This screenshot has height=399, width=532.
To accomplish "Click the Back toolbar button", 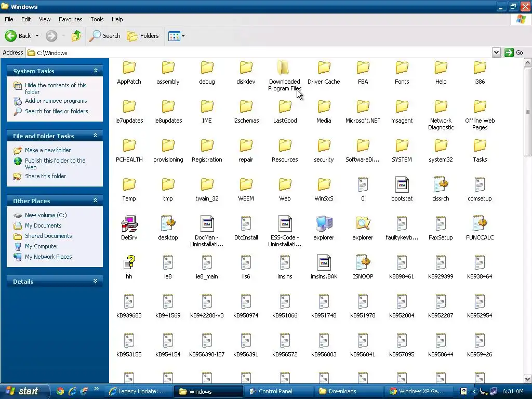I will click(x=18, y=36).
